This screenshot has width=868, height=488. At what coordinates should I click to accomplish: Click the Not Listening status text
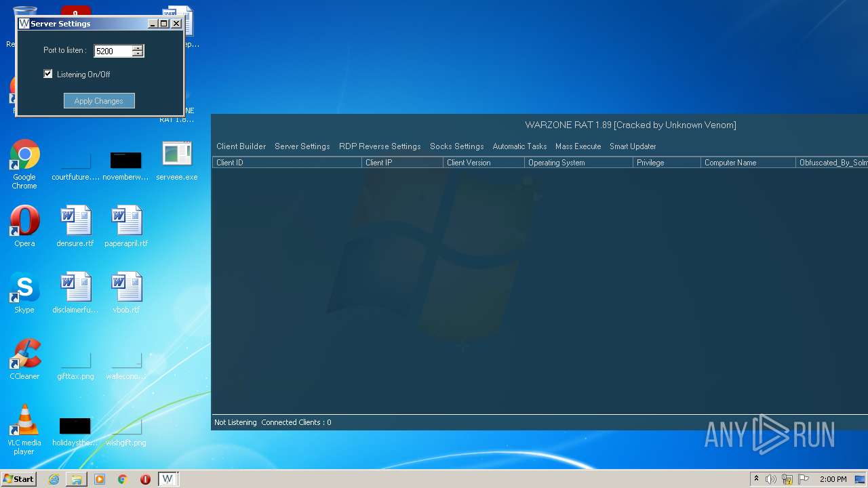235,422
